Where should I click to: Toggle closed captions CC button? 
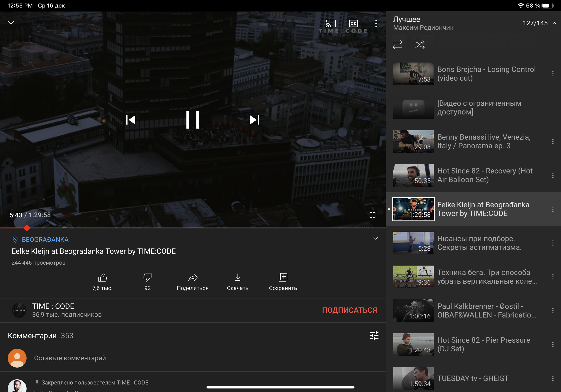coord(353,24)
